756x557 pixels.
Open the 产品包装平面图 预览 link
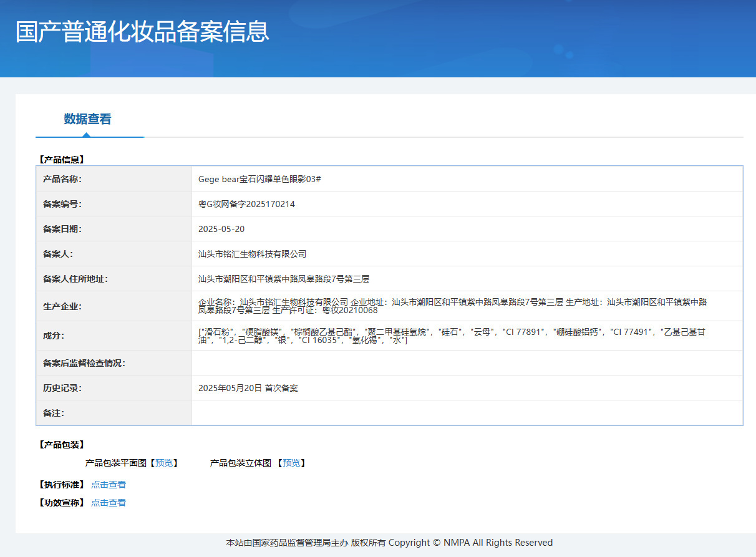pos(164,463)
